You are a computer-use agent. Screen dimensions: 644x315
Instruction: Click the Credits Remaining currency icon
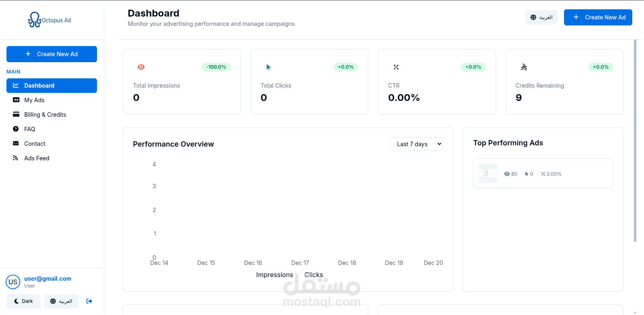tap(524, 67)
